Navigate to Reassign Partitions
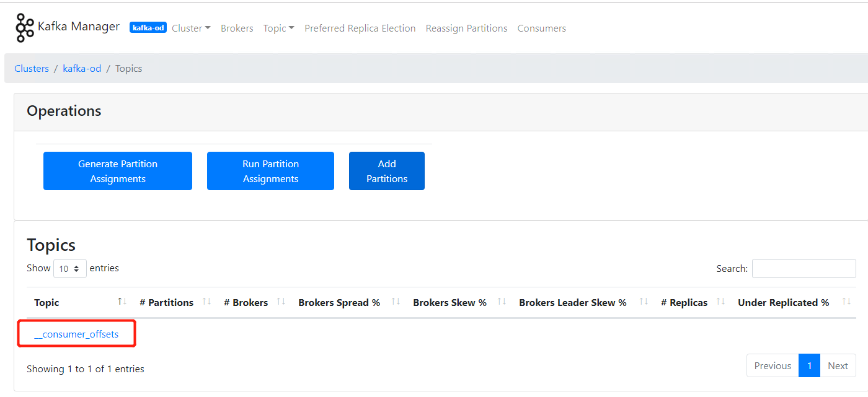Viewport: 868px width, 397px height. [x=466, y=28]
